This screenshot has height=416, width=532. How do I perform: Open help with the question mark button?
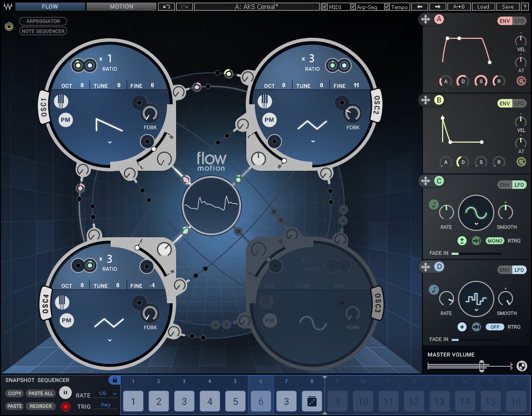point(525,6)
